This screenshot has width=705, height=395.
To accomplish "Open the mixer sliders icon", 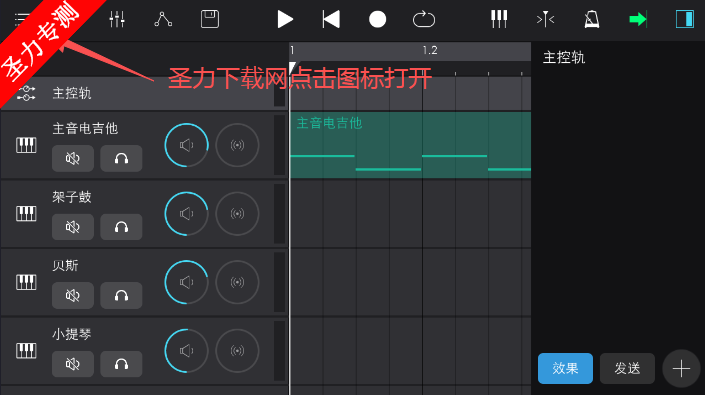I will point(117,19).
